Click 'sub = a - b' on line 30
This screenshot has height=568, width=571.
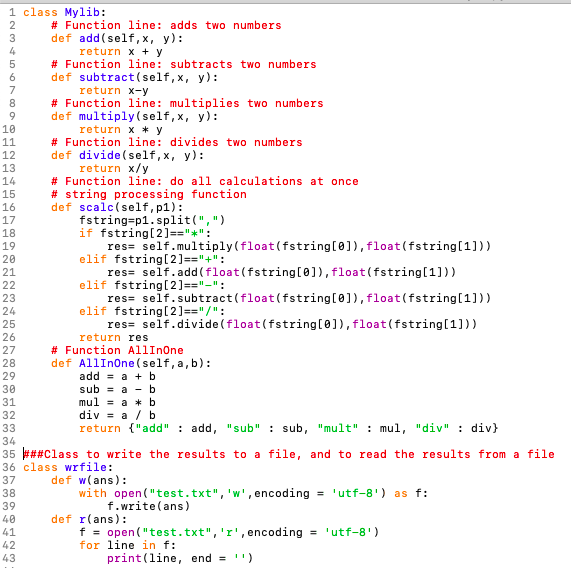pyautogui.click(x=117, y=390)
